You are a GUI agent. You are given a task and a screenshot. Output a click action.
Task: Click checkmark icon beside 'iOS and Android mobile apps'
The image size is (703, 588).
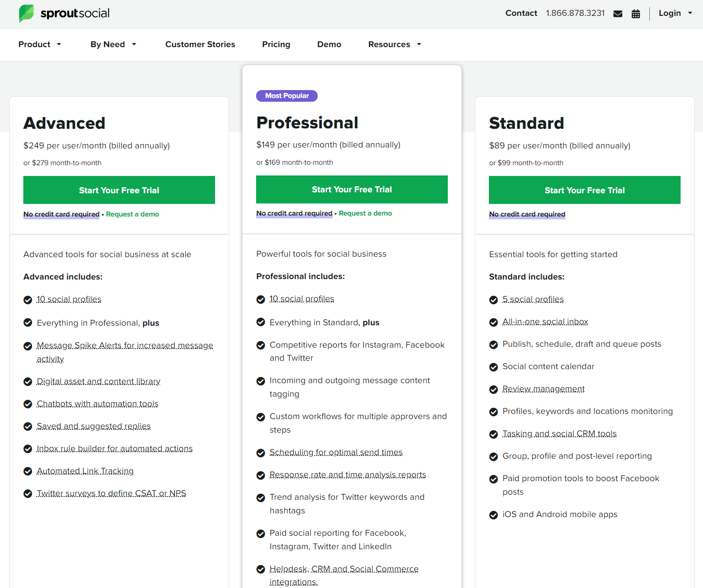pos(494,515)
